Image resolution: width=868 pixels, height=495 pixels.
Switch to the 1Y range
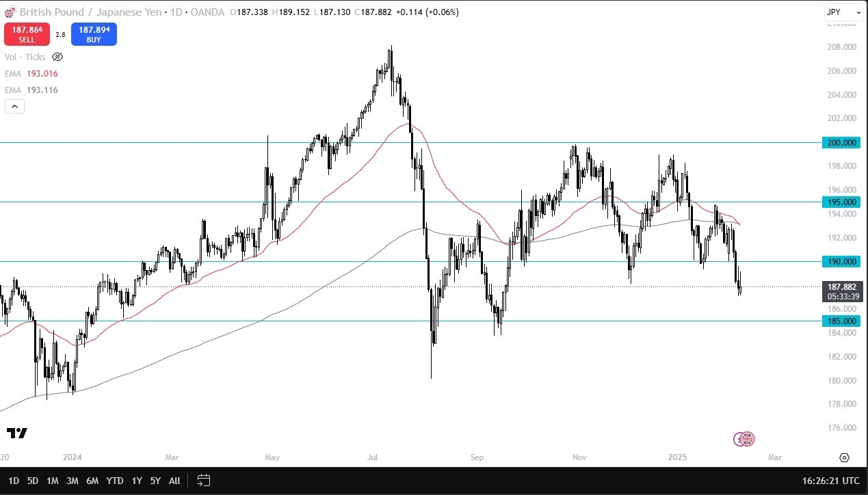(136, 481)
